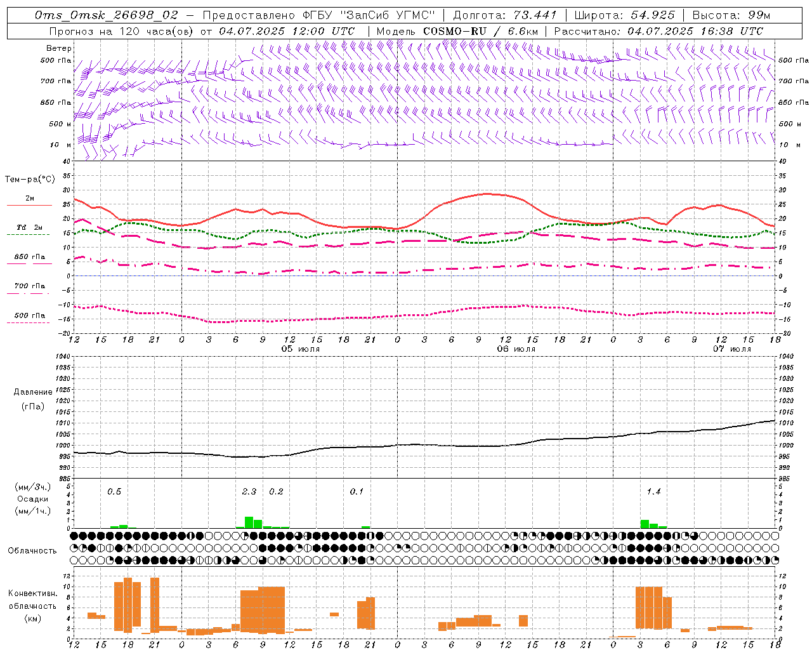Image resolution: width=812 pixels, height=650 pixels.
Task: Click the 3-hour precipitation value "0.5"
Action: (x=114, y=491)
